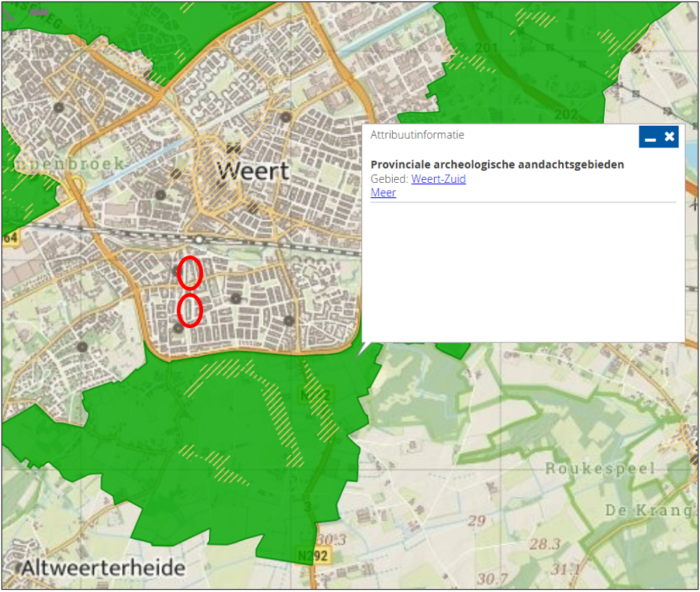Click the dark building symbol above the Weert label
Screen dimensions: 700x592
[x=232, y=147]
